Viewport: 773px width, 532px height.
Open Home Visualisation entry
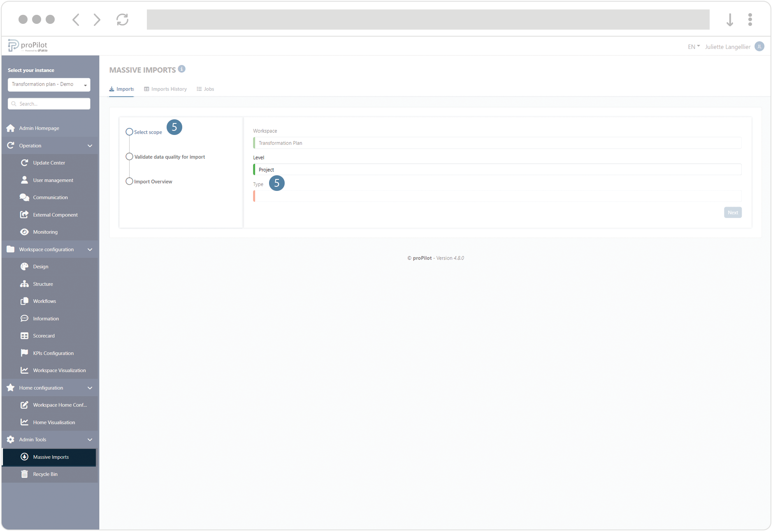50,422
